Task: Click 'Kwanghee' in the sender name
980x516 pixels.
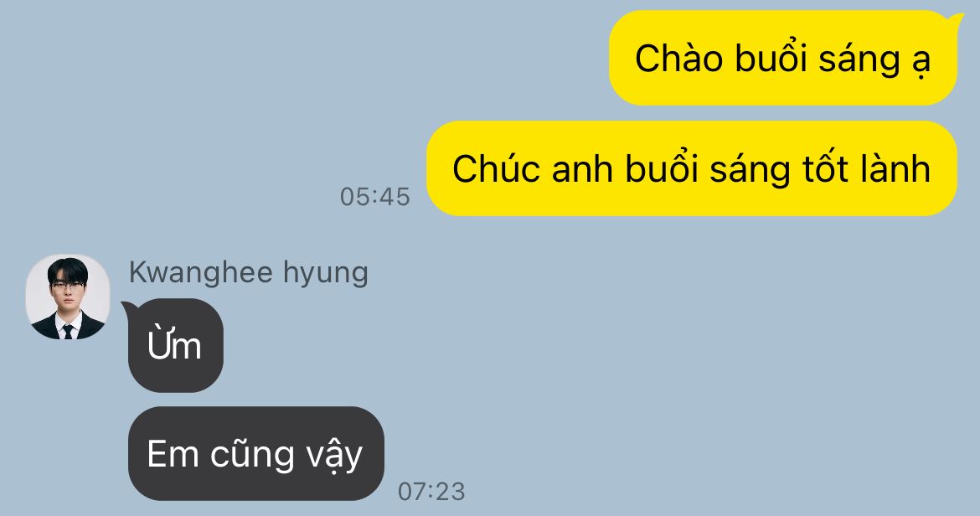Action: click(201, 274)
